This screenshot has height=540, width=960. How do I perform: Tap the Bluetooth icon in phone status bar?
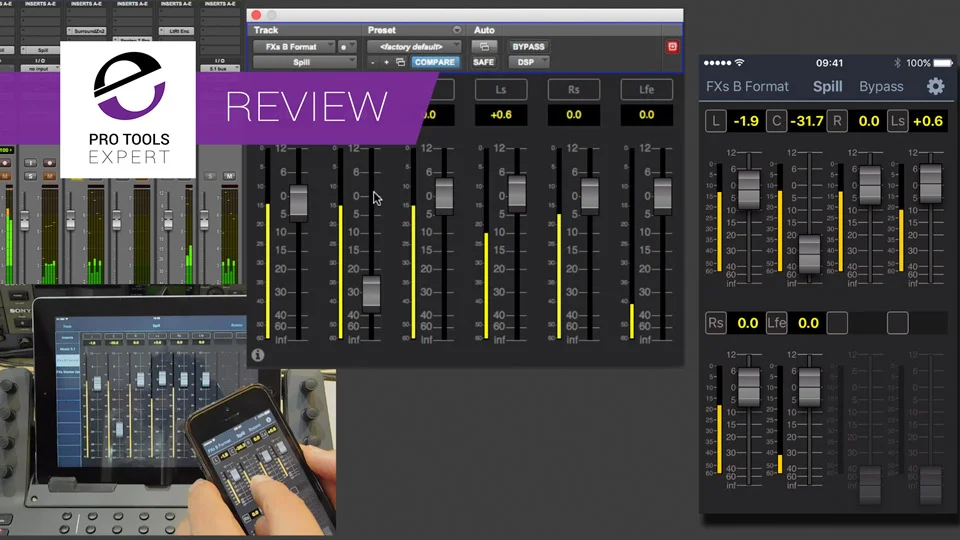898,62
